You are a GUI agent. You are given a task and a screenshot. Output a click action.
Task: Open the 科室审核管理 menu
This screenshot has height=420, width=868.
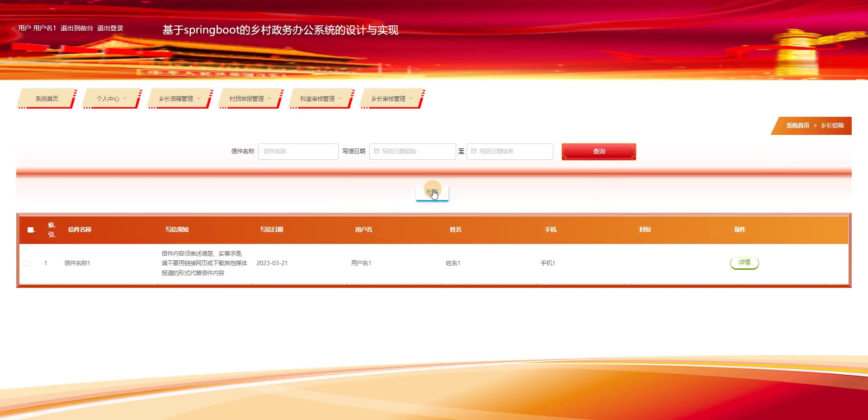tap(321, 99)
